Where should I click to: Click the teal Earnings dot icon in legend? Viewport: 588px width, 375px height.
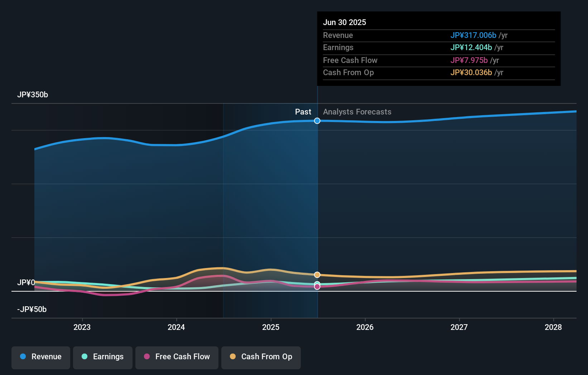[x=85, y=357]
